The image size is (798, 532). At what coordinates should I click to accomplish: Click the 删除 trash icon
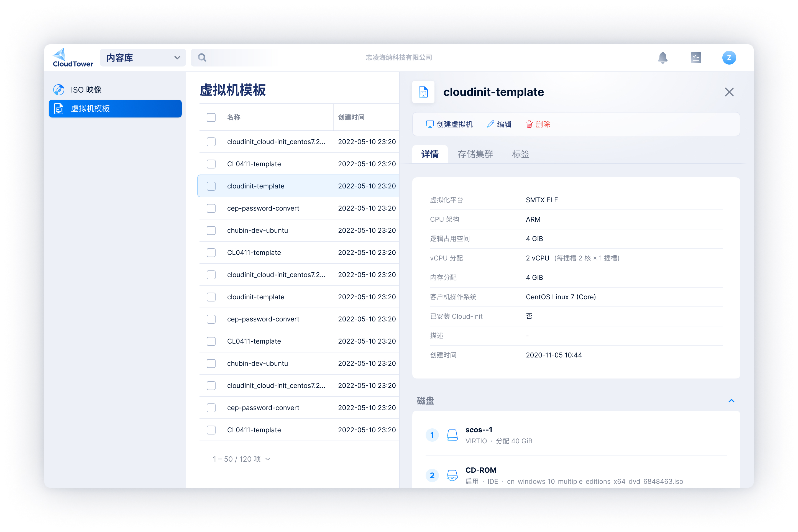click(529, 124)
